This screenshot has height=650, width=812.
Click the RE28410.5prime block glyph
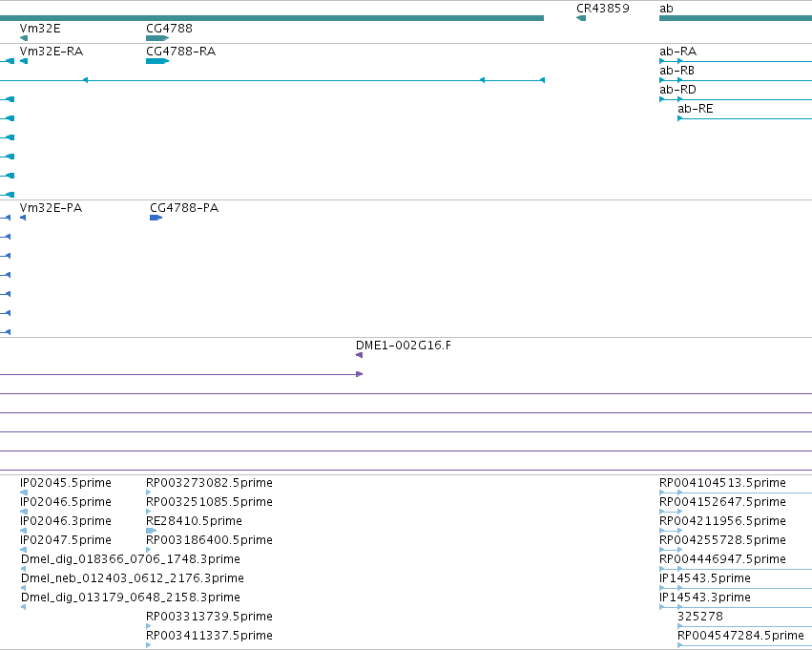(x=151, y=531)
